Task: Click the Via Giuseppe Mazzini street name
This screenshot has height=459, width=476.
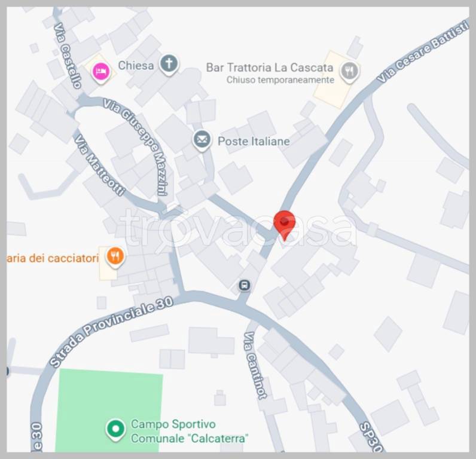Action: [136, 148]
